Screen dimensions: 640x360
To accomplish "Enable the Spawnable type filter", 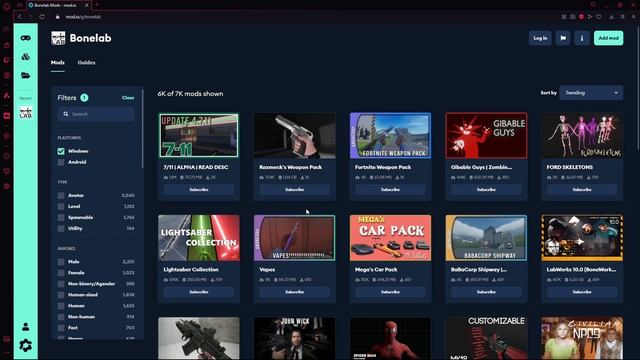I will [x=61, y=218].
